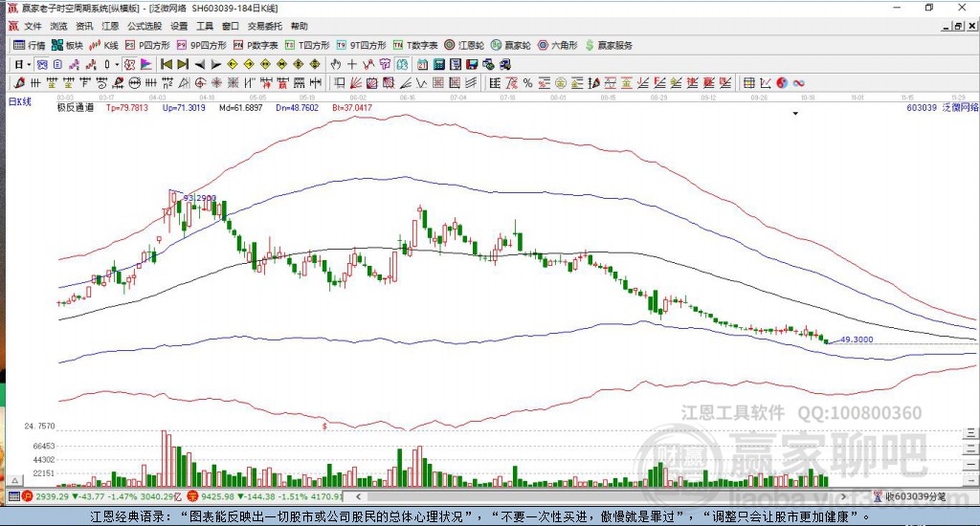The width and height of the screenshot is (980, 526).
Task: Select the crosshair plus cursor tool
Action: (352, 64)
